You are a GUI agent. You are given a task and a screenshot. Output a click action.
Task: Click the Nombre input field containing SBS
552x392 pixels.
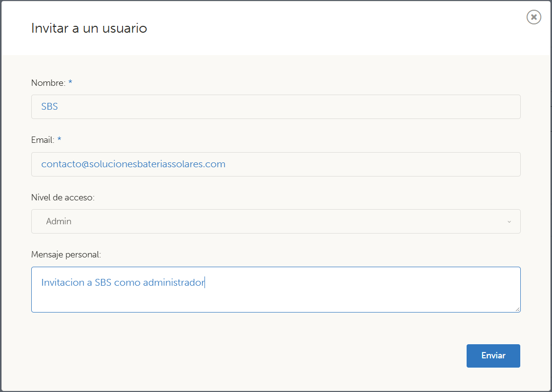tap(276, 106)
